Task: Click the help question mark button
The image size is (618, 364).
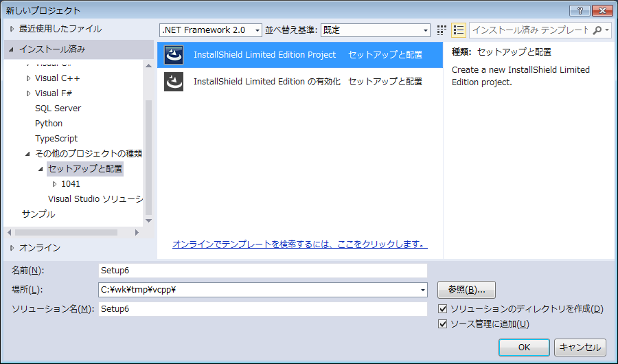Action: [x=580, y=11]
